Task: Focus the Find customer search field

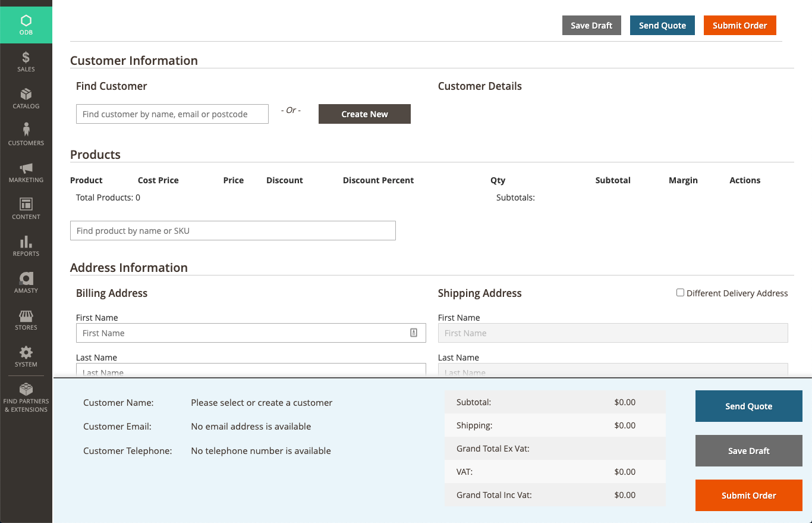Action: coord(172,114)
